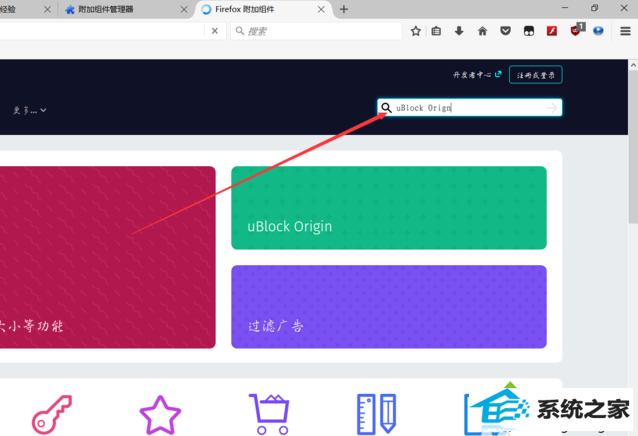The image size is (638, 436).
Task: Open the green uBlock Origin card
Action: (389, 208)
